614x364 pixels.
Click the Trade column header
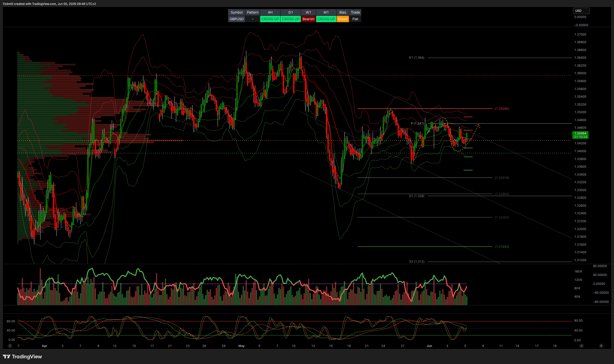[355, 12]
